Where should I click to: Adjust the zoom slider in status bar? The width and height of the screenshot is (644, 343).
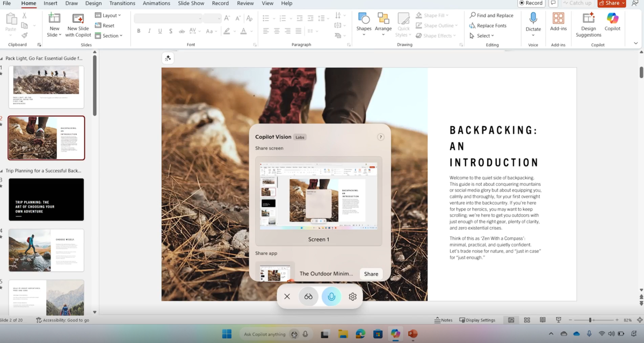coord(590,320)
